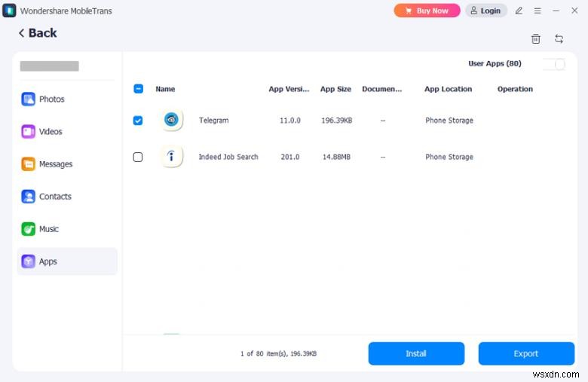Click the Music sidebar icon

click(x=28, y=229)
